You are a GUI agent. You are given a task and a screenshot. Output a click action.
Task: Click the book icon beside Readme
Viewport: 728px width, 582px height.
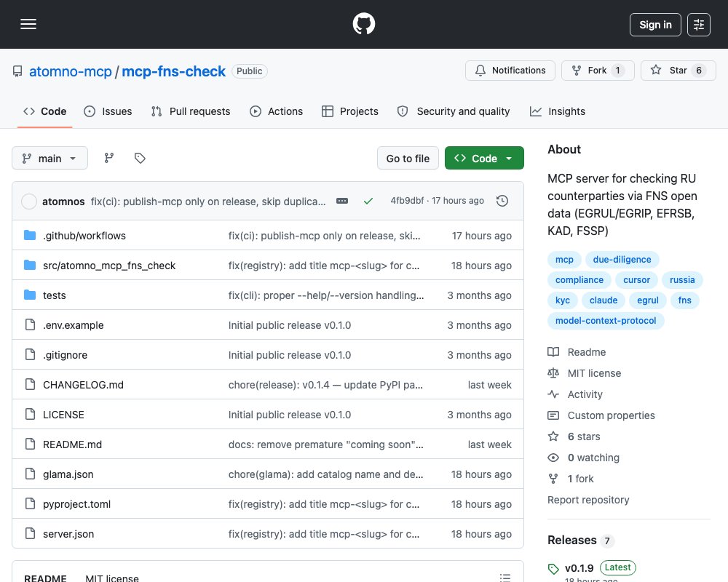[x=553, y=352]
